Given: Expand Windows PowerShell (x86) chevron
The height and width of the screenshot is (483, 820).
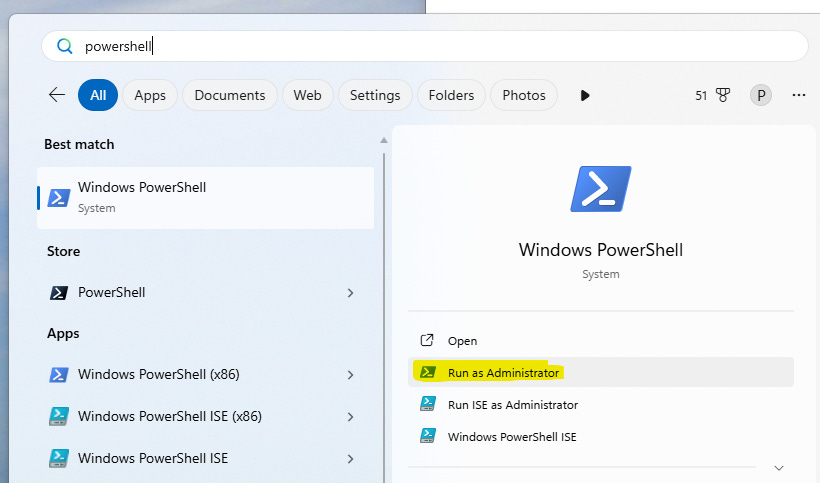Looking at the screenshot, I should click(350, 375).
